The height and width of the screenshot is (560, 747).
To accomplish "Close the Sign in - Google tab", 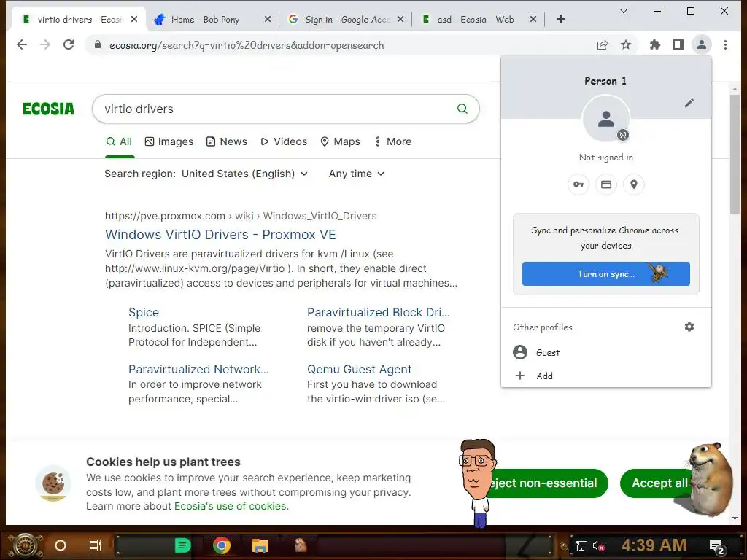I will coord(400,19).
